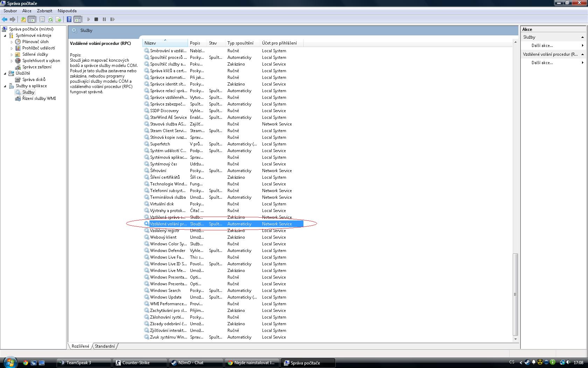The image size is (588, 368).
Task: Toggle the console tree pane toolbar icon
Action: [31, 19]
